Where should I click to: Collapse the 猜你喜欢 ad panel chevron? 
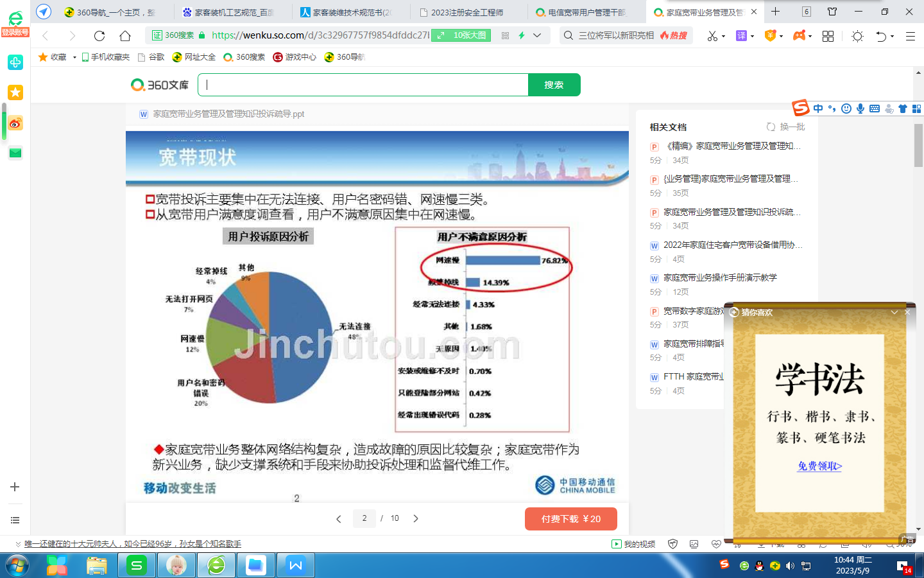[894, 312]
